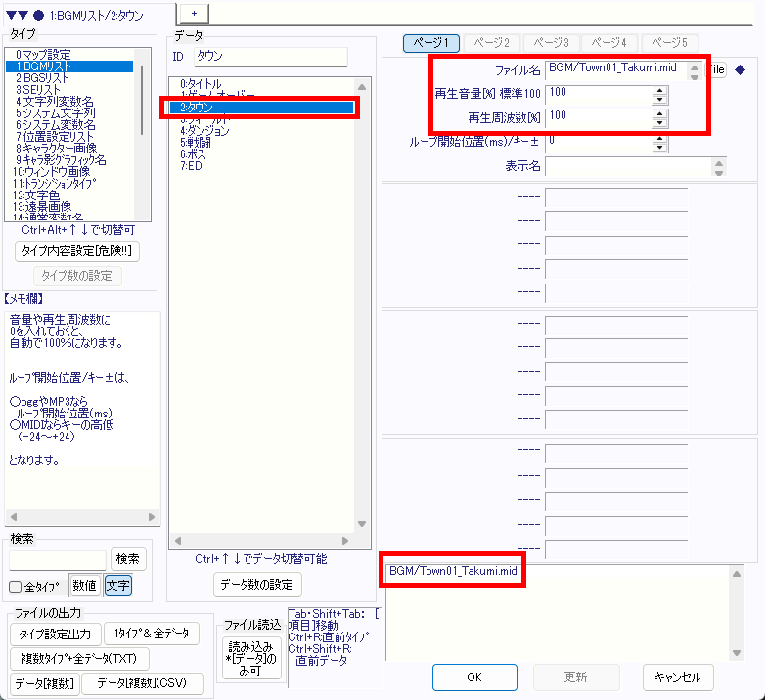Switch to ページ1 tab

pyautogui.click(x=431, y=43)
